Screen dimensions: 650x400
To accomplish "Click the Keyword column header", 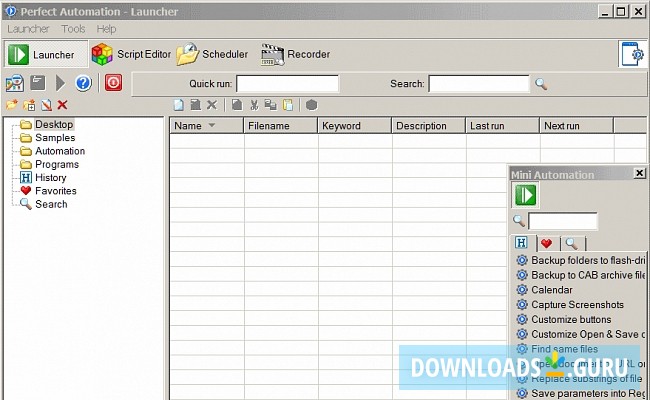I will pos(354,126).
